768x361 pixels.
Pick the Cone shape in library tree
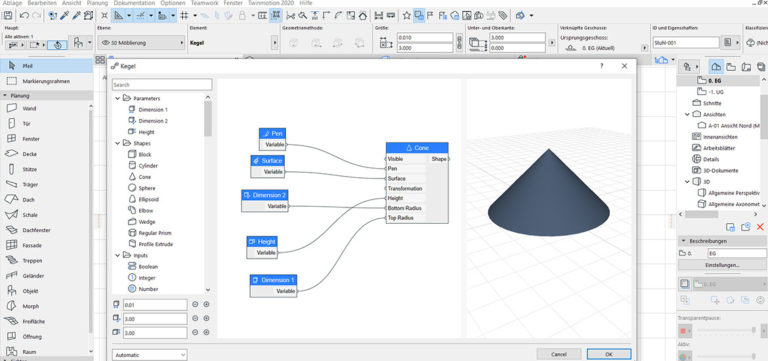pyautogui.click(x=144, y=177)
